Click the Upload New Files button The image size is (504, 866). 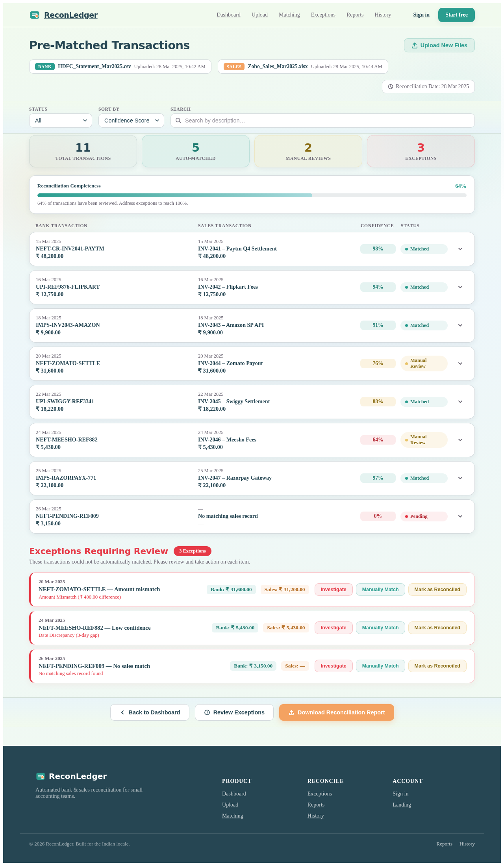tap(439, 45)
